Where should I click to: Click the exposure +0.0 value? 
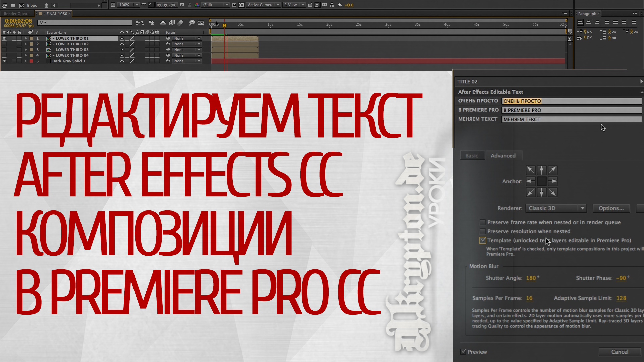tap(349, 5)
